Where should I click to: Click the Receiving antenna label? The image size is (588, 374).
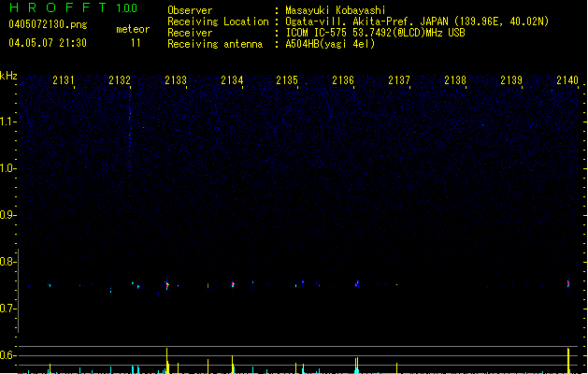(x=215, y=44)
